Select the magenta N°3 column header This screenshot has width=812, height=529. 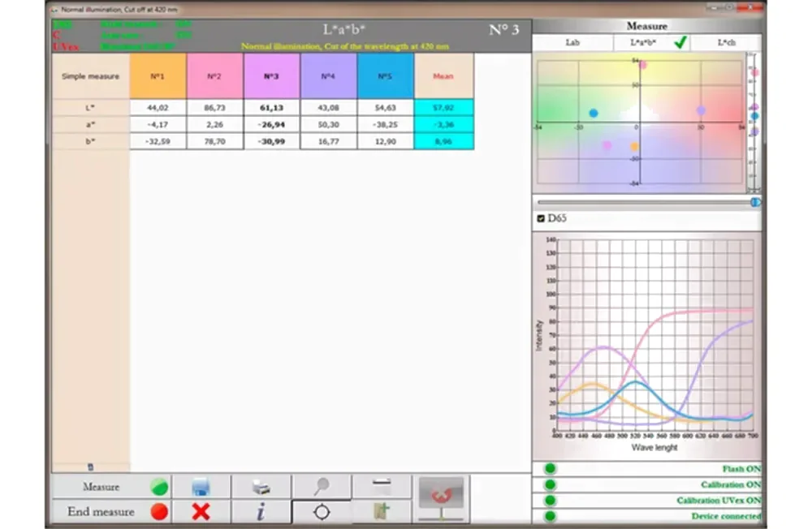point(271,76)
